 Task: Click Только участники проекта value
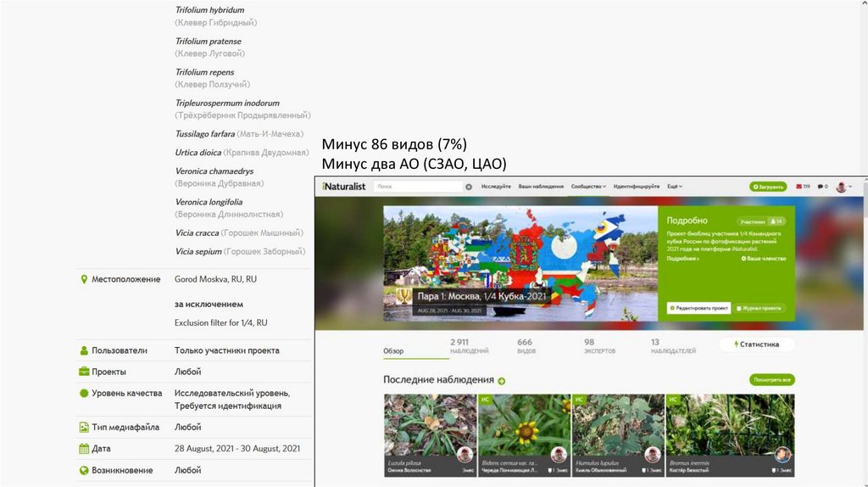click(227, 350)
